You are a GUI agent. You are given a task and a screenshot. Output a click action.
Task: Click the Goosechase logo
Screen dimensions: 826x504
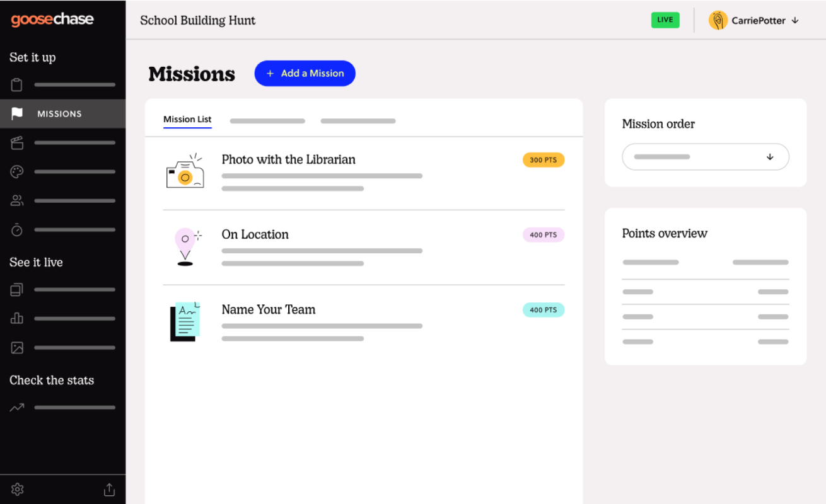52,20
